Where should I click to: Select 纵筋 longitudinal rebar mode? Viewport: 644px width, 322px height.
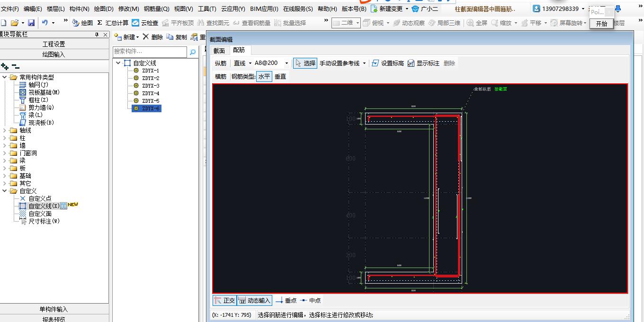click(x=221, y=63)
